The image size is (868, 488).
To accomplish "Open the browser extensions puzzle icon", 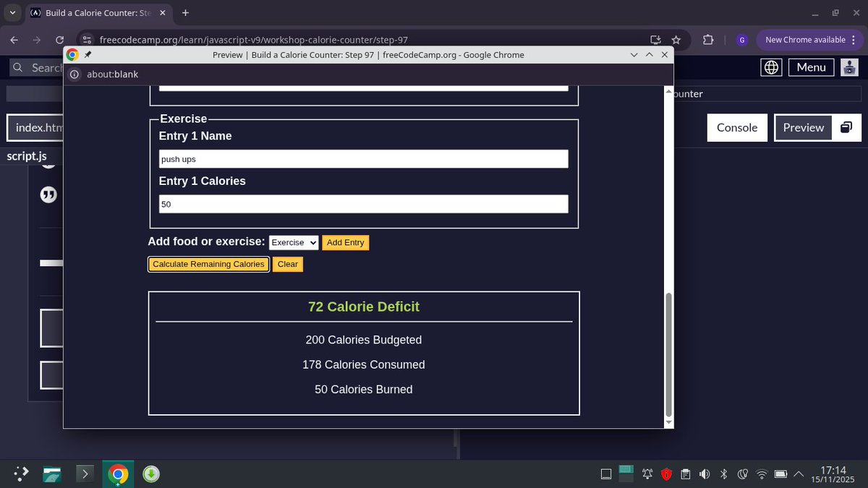I will click(709, 40).
